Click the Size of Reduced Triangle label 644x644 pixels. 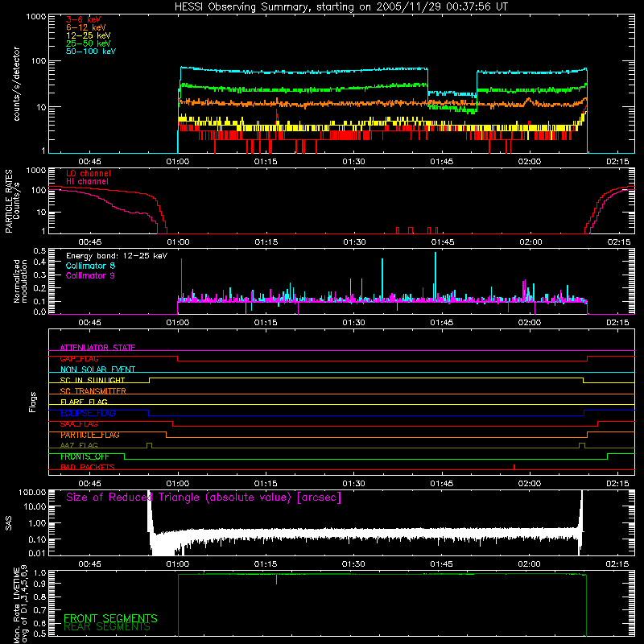pyautogui.click(x=204, y=497)
